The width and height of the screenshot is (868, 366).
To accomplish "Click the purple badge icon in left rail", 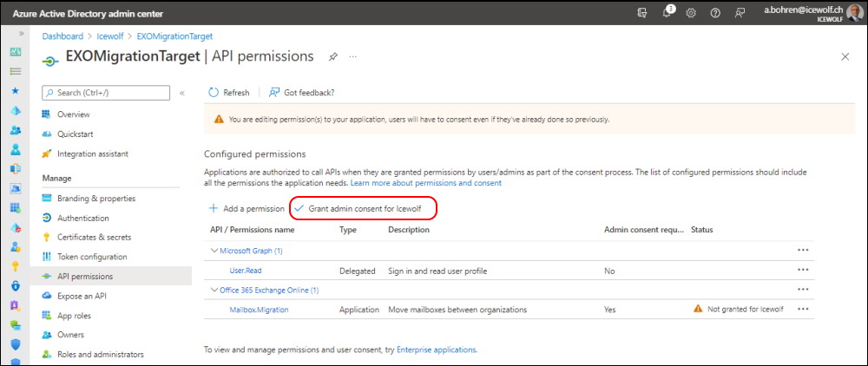I will pos(16,305).
